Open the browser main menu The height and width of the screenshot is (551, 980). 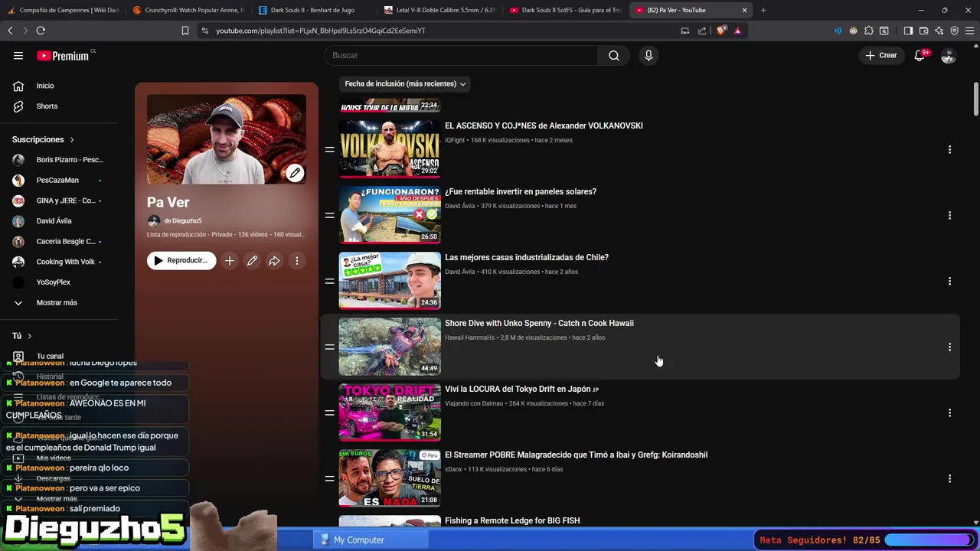click(x=971, y=31)
